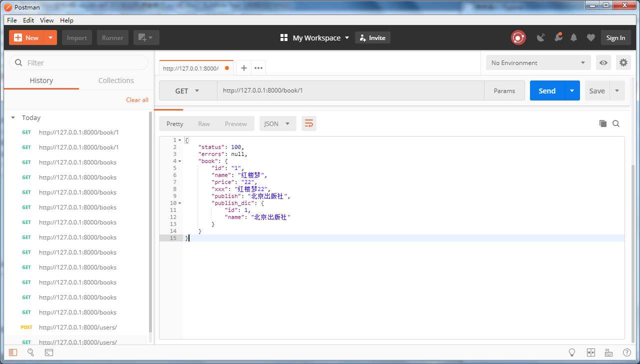Send the request

click(547, 90)
